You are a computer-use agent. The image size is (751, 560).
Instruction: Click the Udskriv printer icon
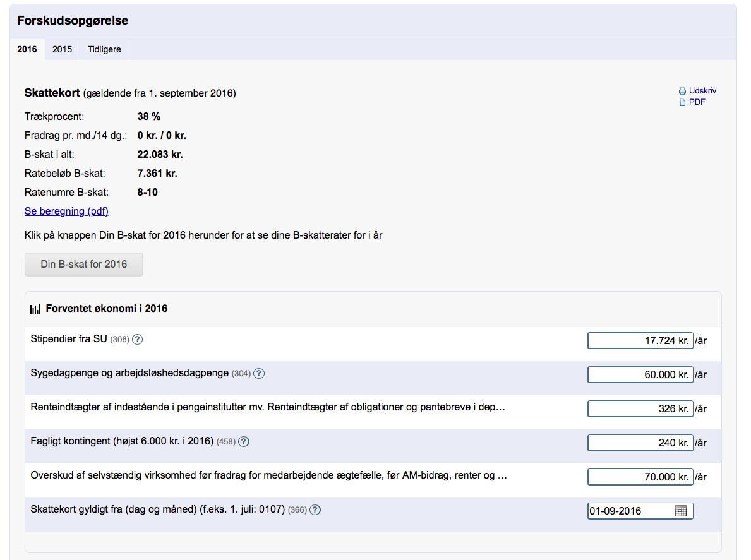point(682,91)
